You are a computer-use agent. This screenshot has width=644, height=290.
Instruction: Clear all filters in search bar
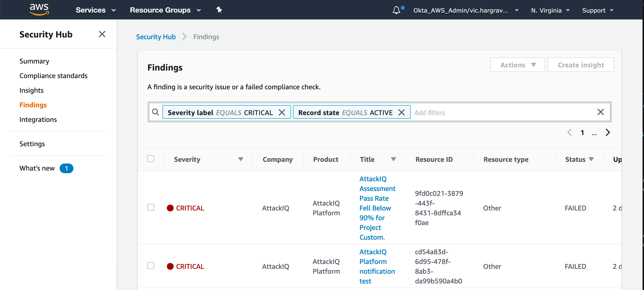click(600, 112)
